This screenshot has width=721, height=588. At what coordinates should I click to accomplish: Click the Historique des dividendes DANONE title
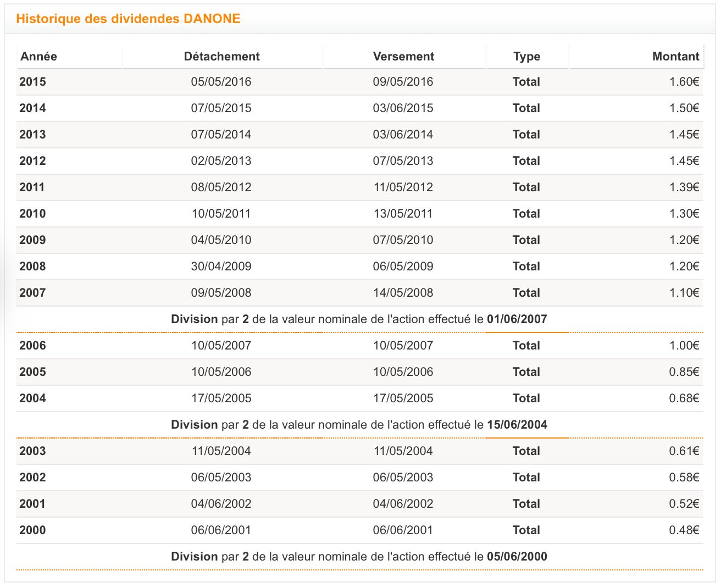click(128, 19)
